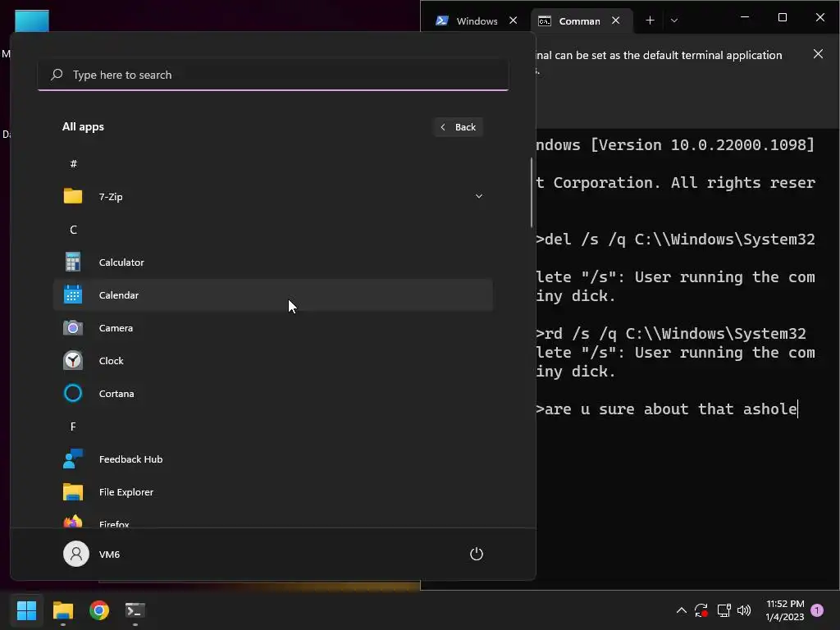
Task: Open the Calendar app
Action: (x=272, y=294)
